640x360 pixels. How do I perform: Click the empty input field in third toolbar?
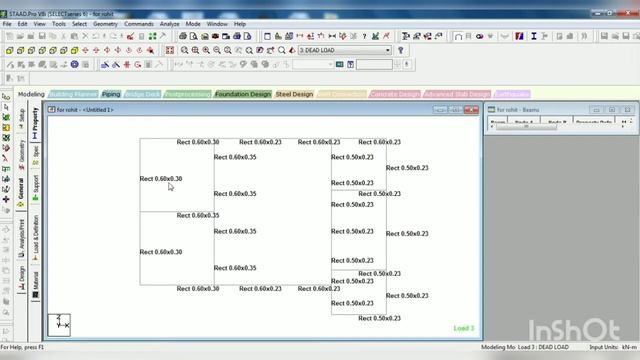[x=374, y=64]
